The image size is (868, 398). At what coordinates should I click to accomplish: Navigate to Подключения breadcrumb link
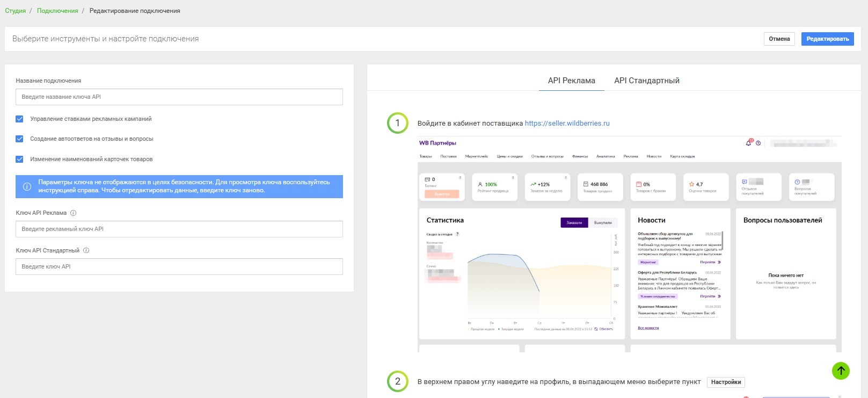pos(57,11)
